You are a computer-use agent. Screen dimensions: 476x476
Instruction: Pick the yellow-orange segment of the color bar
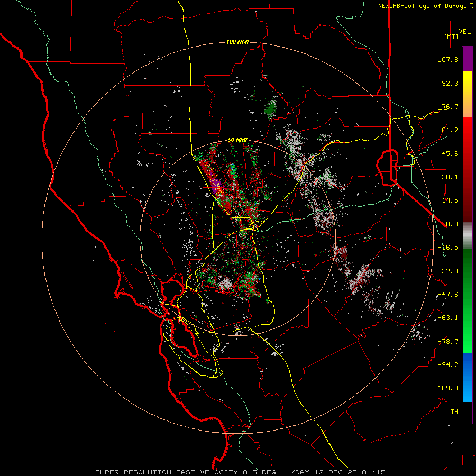(x=467, y=94)
